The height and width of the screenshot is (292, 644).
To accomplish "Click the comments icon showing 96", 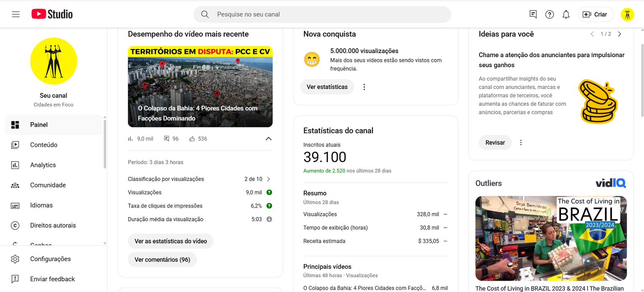I will [x=167, y=139].
